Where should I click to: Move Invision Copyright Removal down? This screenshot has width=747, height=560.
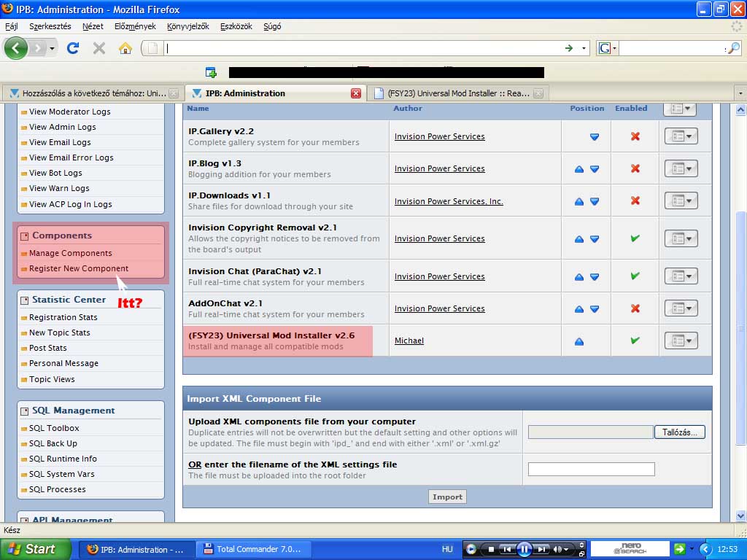tap(595, 239)
